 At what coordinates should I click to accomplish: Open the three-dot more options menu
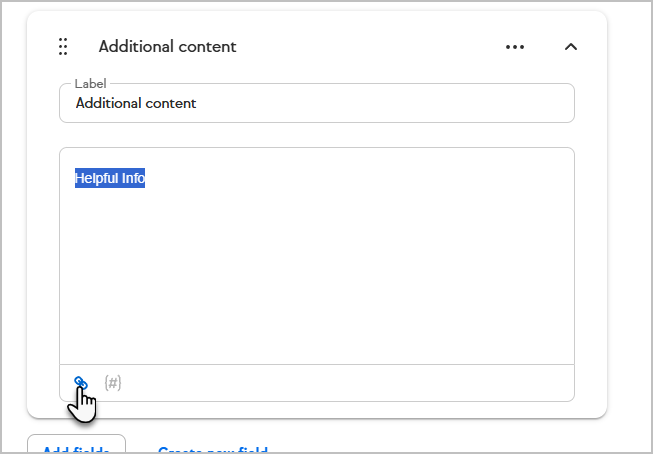coord(515,47)
